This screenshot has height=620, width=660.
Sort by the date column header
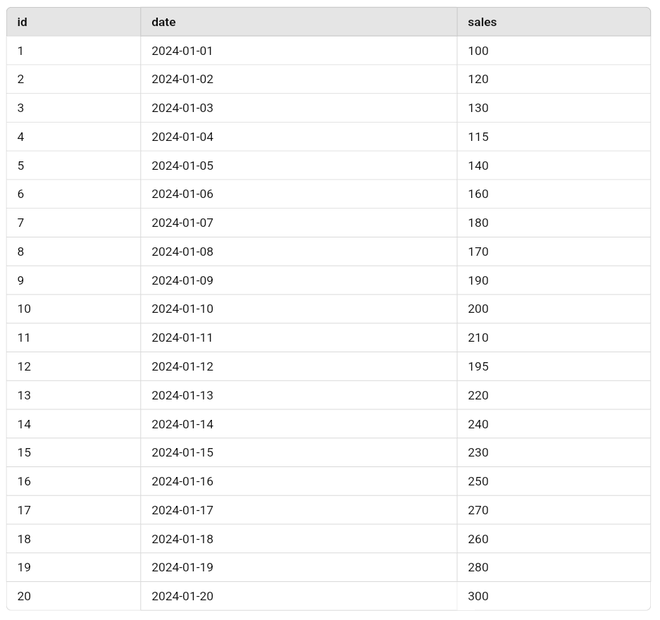click(x=164, y=22)
